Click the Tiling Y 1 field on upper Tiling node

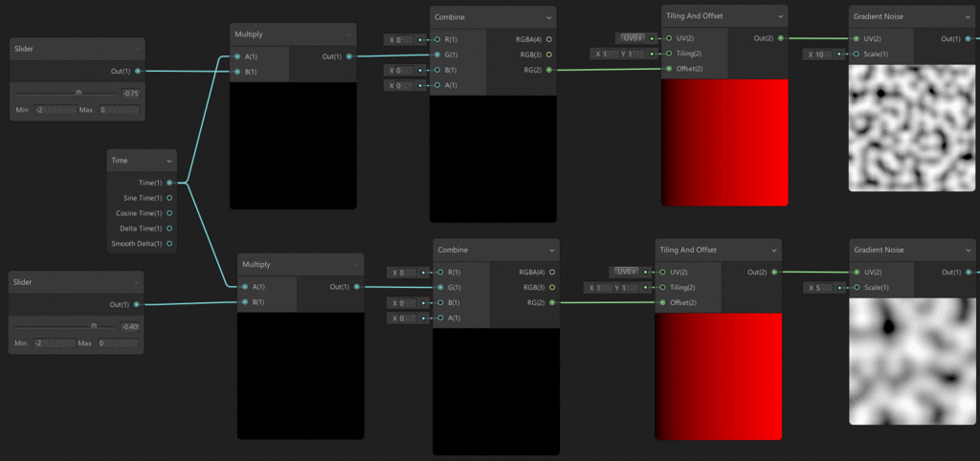635,54
